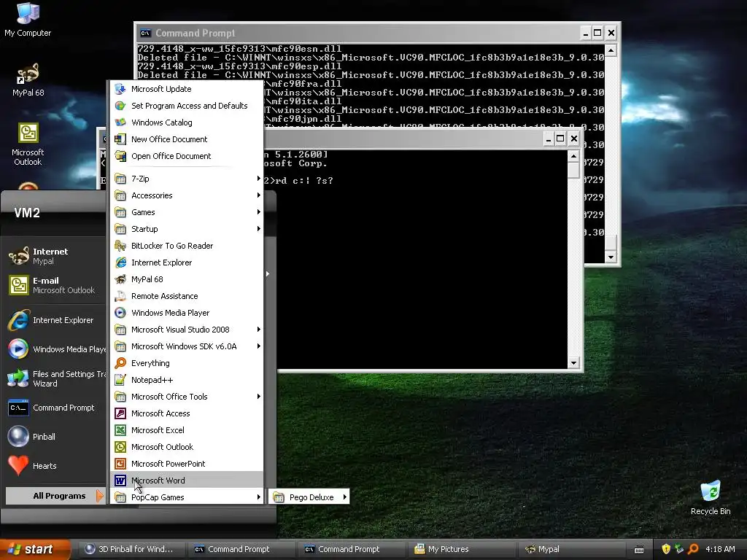Image resolution: width=747 pixels, height=560 pixels.
Task: Expand the 7-Zip submenu
Action: point(187,179)
